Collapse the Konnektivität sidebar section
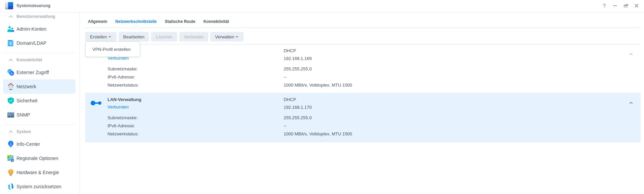 tap(11, 60)
